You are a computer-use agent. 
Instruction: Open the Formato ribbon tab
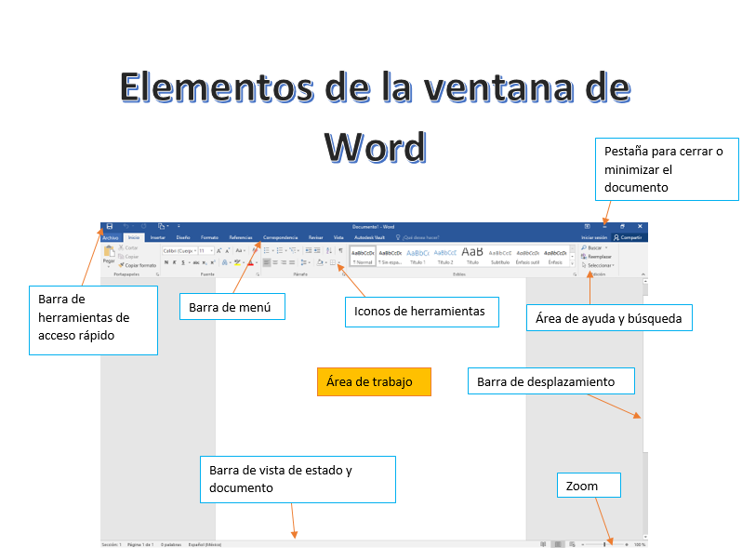click(209, 237)
